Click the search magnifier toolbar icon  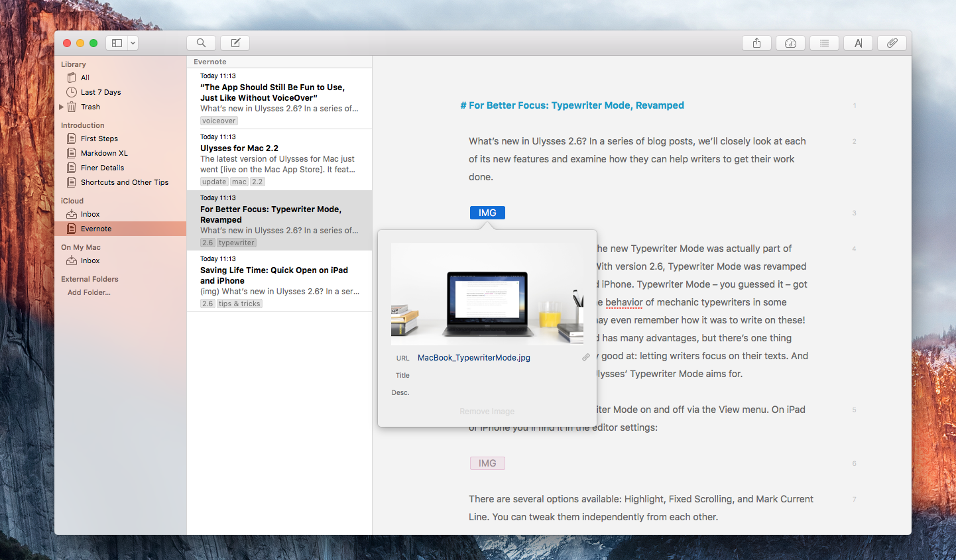pos(201,43)
